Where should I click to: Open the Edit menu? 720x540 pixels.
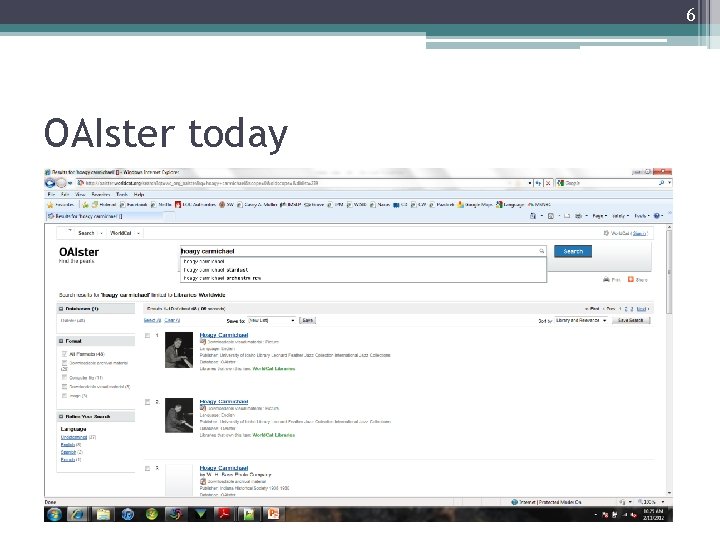tap(66, 195)
